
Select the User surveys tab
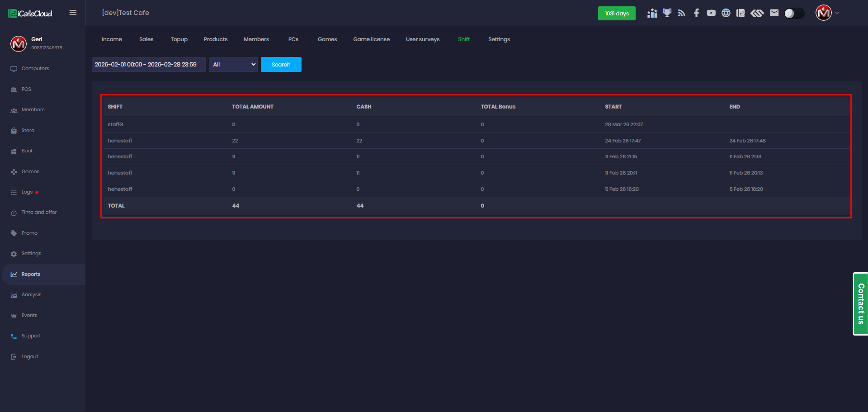click(422, 39)
